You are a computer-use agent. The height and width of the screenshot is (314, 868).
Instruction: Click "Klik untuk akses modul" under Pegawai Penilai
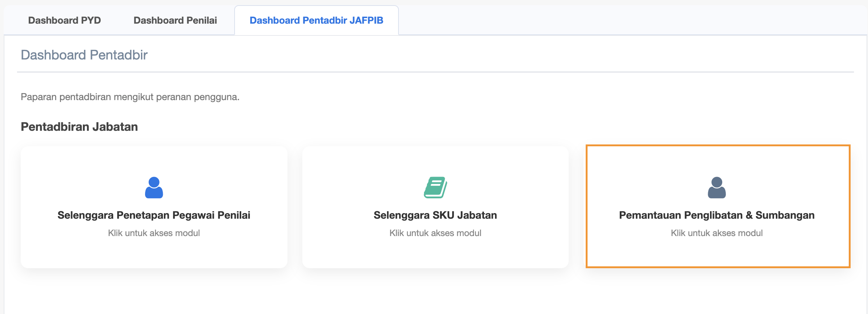[154, 233]
